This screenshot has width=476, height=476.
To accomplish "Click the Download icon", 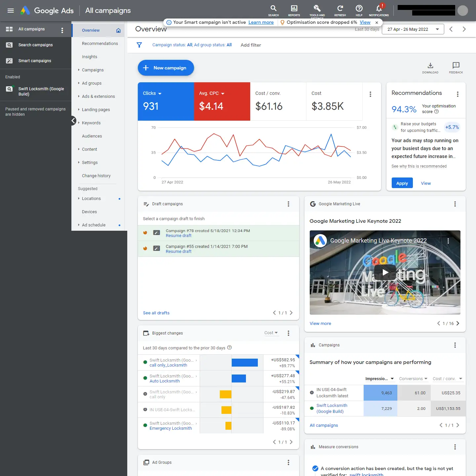I will pyautogui.click(x=430, y=68).
